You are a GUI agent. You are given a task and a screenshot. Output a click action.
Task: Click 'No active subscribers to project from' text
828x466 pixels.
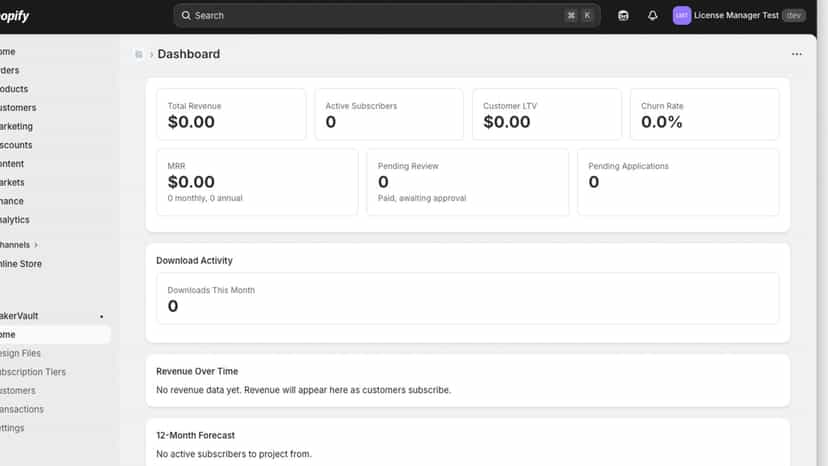point(234,454)
